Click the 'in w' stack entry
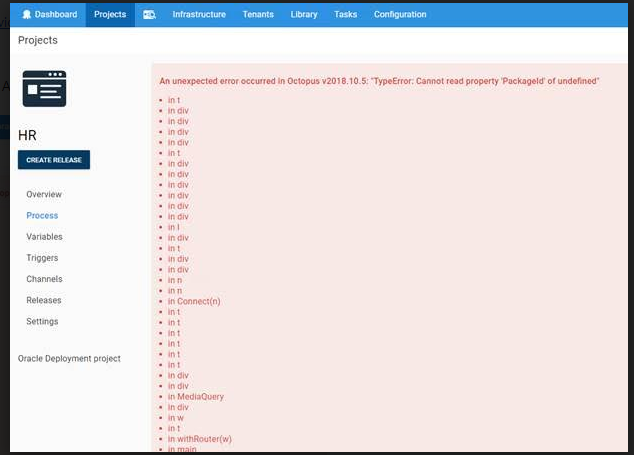The image size is (634, 455). tap(176, 418)
